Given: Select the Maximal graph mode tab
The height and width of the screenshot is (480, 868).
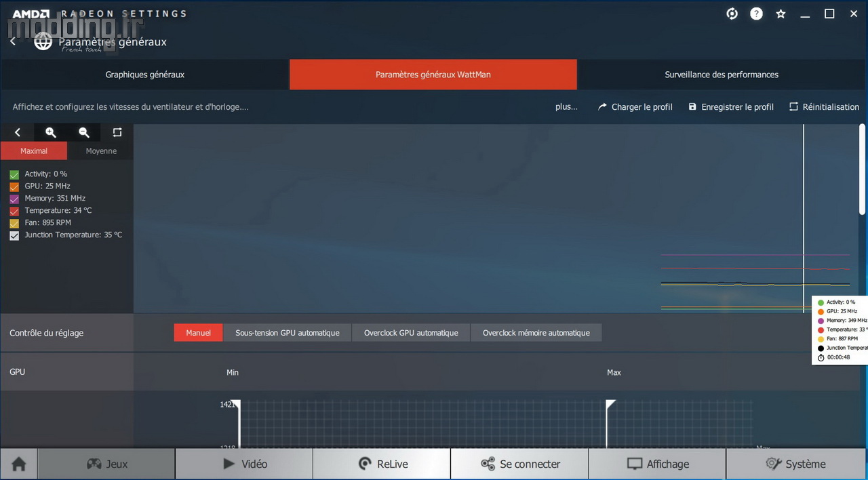Looking at the screenshot, I should 34,151.
